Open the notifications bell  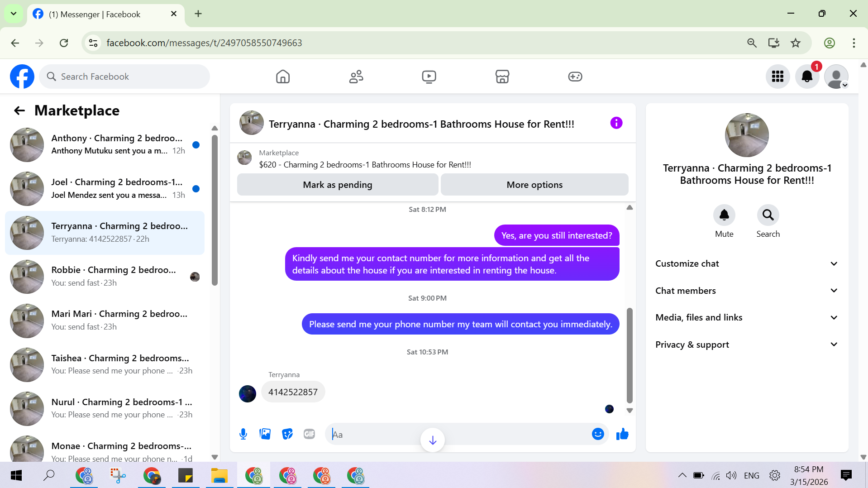pos(807,77)
